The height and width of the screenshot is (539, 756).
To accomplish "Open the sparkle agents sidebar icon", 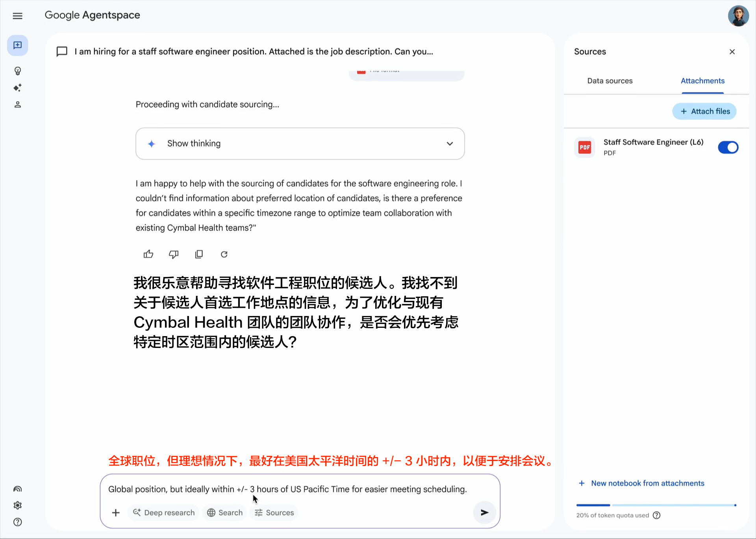I will (x=17, y=88).
